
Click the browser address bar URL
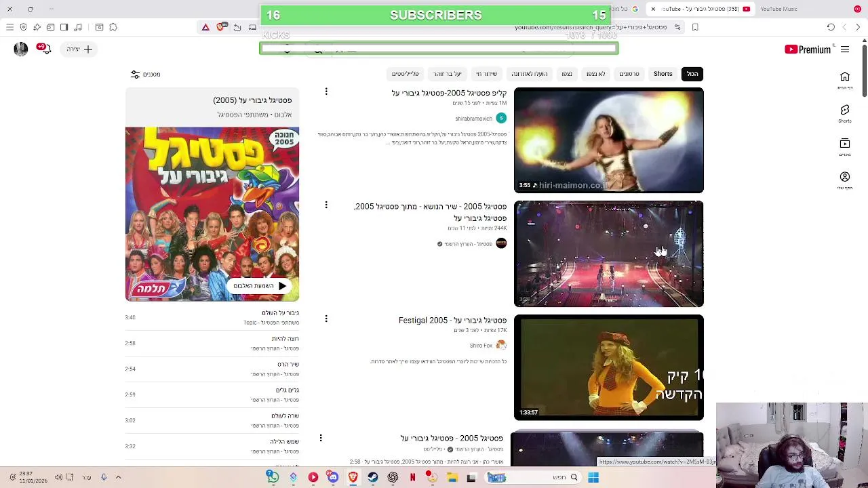[x=590, y=27]
